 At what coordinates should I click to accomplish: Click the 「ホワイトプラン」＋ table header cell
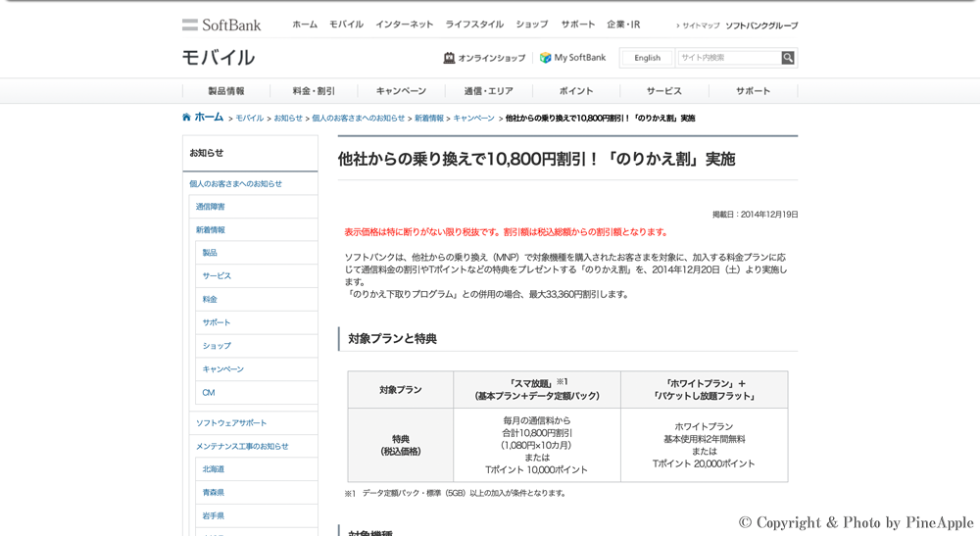tap(705, 390)
